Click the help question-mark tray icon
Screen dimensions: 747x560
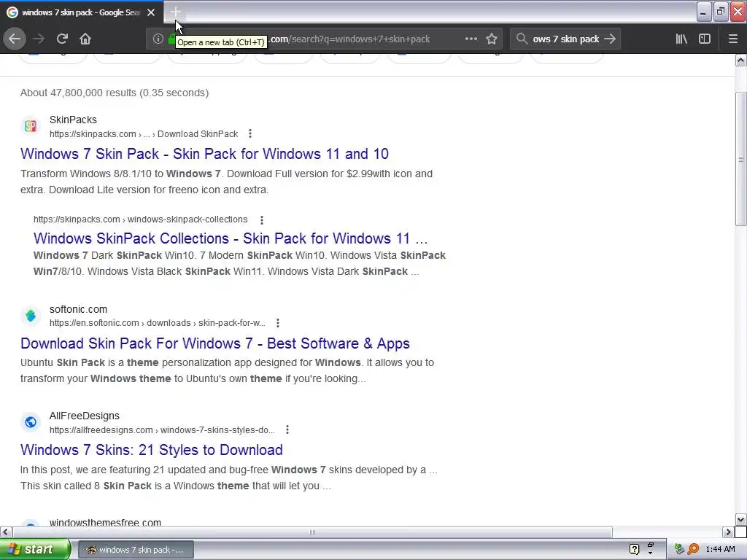coord(634,550)
